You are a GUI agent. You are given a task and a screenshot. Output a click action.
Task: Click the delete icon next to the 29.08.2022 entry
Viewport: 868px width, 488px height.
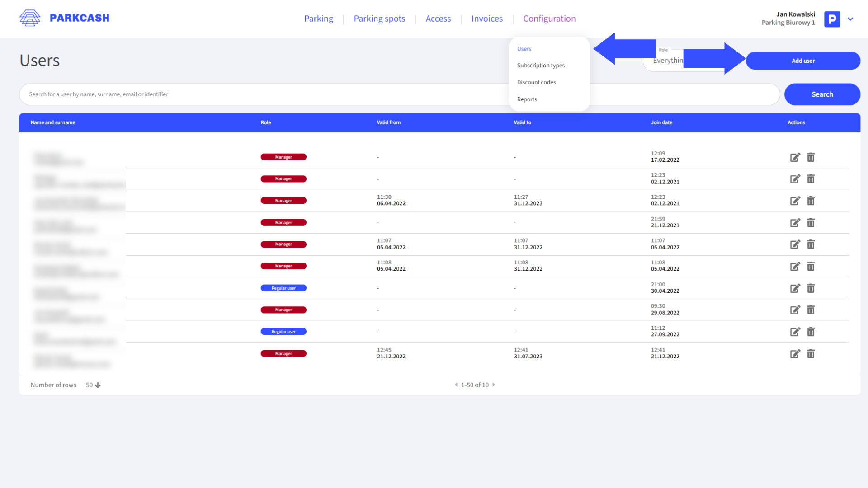click(x=811, y=310)
